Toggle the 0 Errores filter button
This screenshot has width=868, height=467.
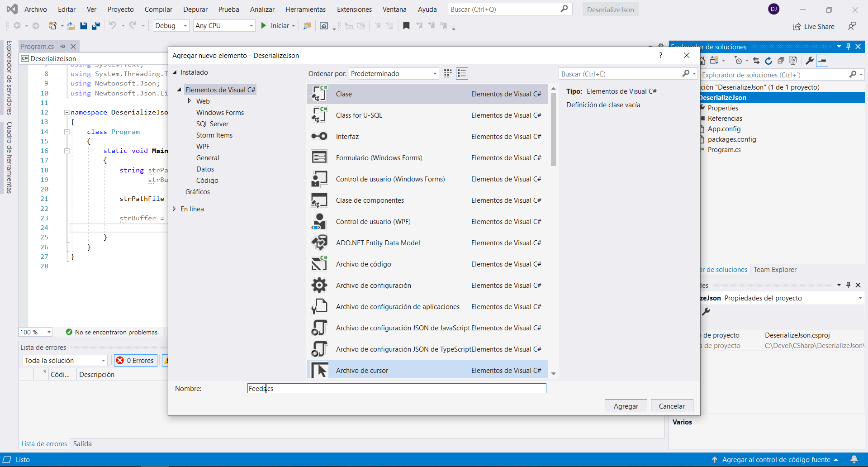[x=136, y=361]
